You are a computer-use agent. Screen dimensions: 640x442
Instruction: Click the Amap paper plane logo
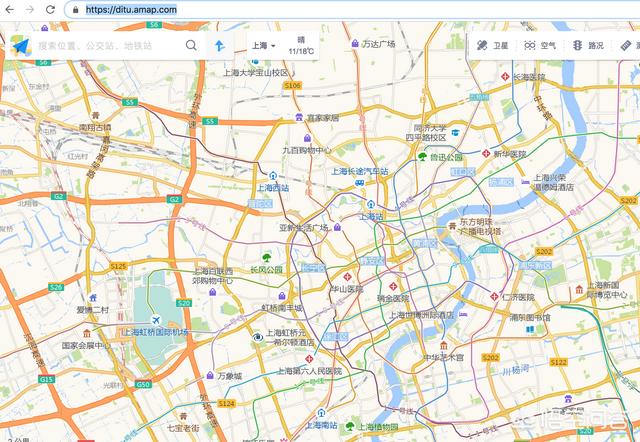tap(20, 46)
